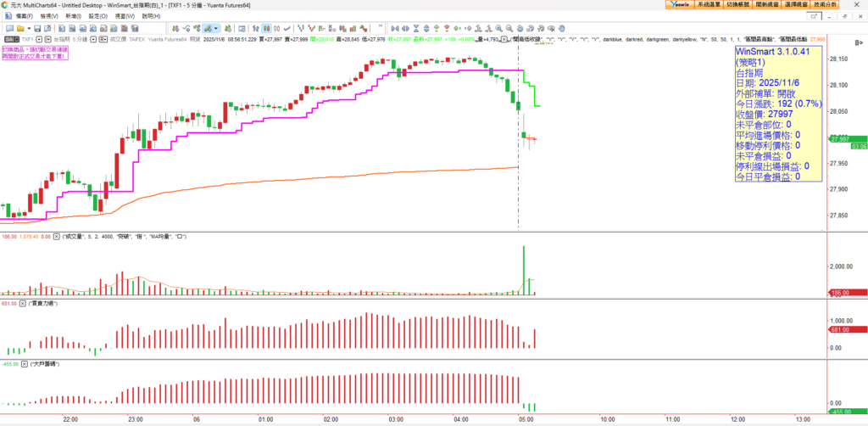Click the zoom in magnifier icon

click(x=498, y=28)
